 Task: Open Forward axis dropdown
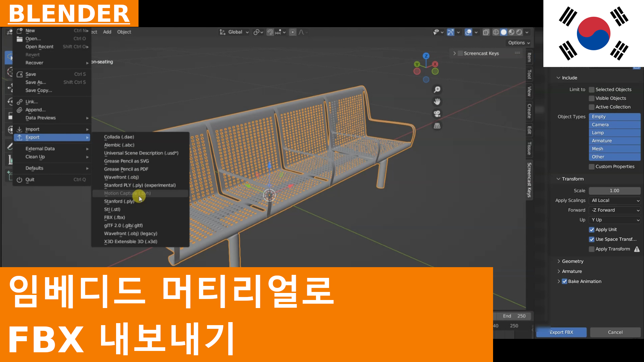click(615, 210)
